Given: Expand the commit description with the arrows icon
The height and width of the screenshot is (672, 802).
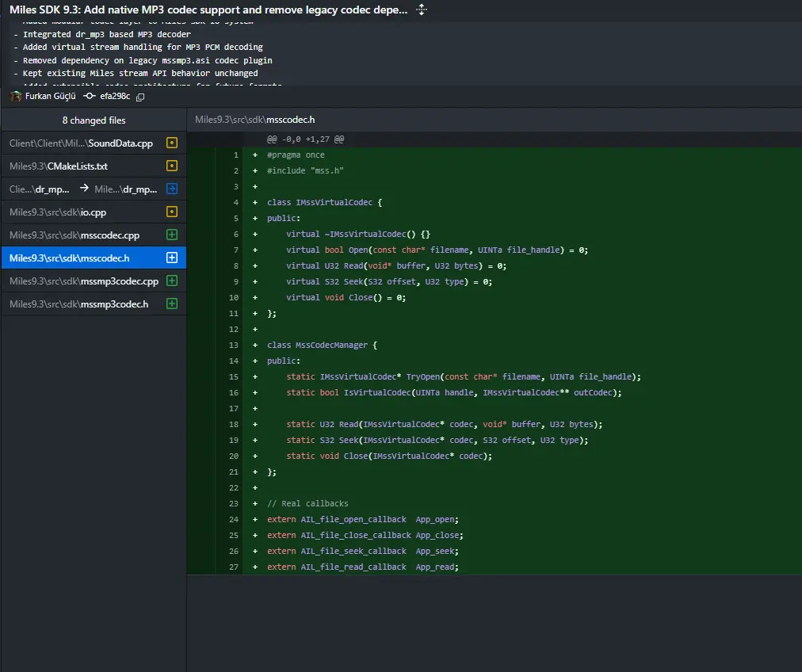Looking at the screenshot, I should (x=422, y=10).
